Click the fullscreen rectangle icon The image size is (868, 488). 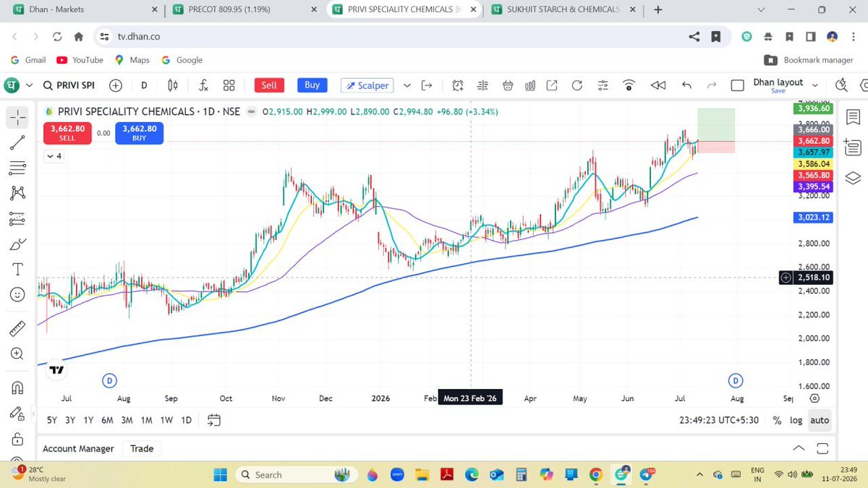coord(738,85)
